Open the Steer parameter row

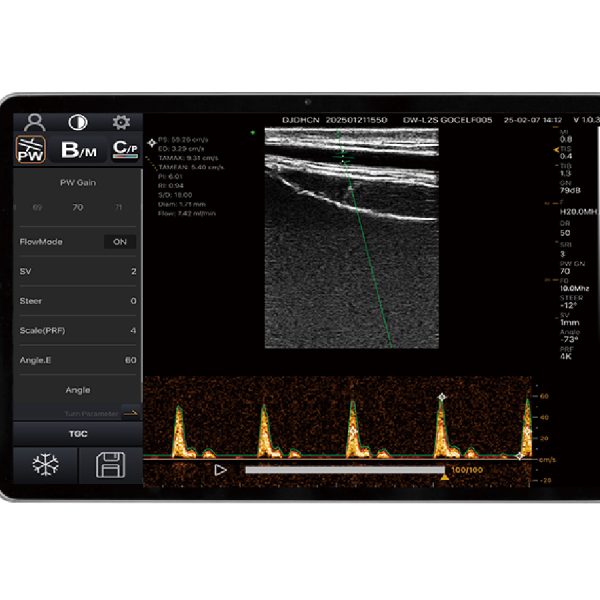pos(77,300)
